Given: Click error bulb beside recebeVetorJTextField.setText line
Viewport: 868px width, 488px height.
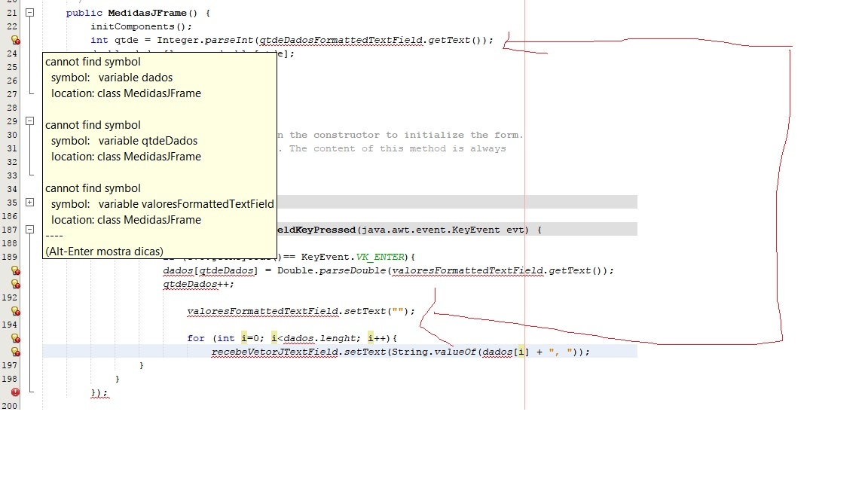Looking at the screenshot, I should (x=15, y=352).
